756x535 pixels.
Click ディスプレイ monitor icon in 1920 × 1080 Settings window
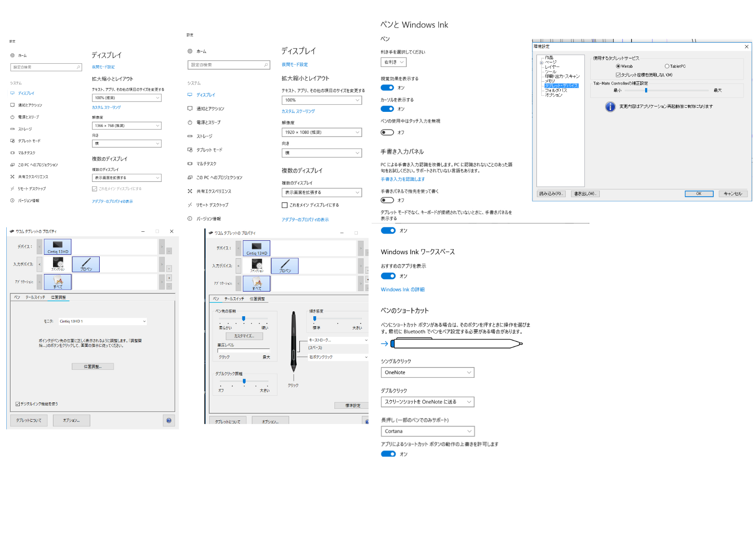point(190,95)
